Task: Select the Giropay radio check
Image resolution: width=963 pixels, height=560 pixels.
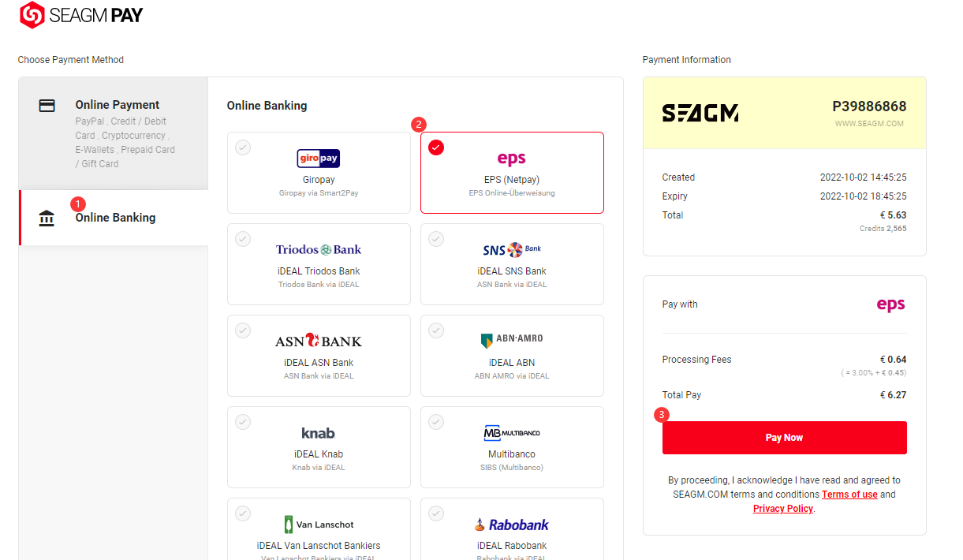Action: (x=243, y=147)
